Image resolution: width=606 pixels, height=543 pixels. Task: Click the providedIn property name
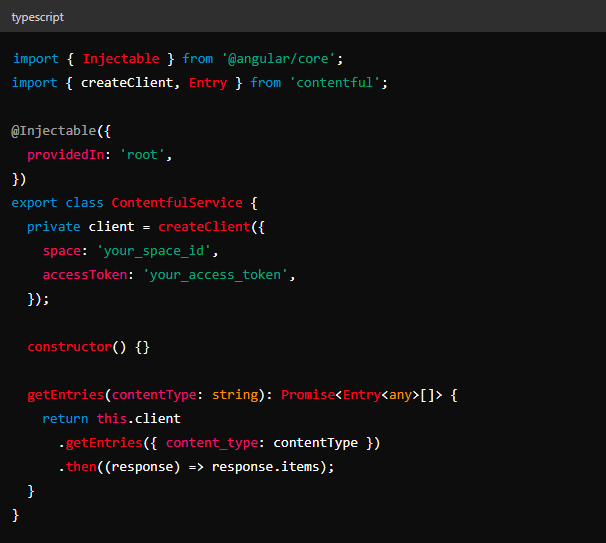tap(69, 155)
